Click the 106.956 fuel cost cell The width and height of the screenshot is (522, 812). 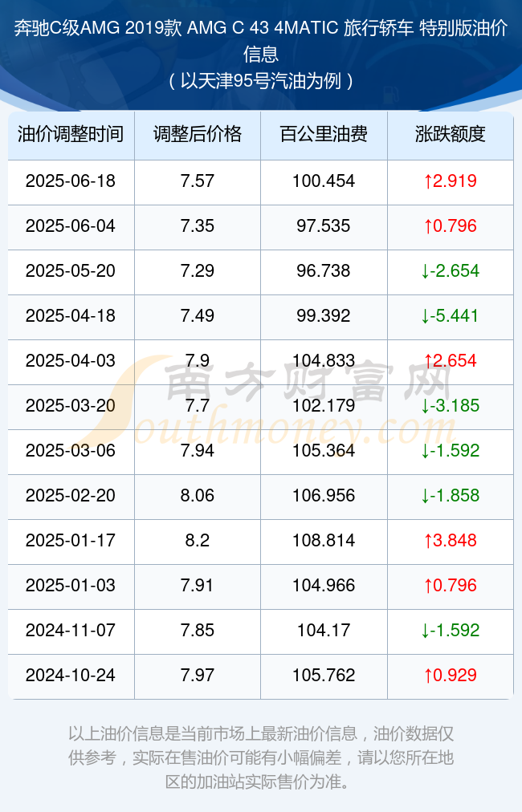324,496
